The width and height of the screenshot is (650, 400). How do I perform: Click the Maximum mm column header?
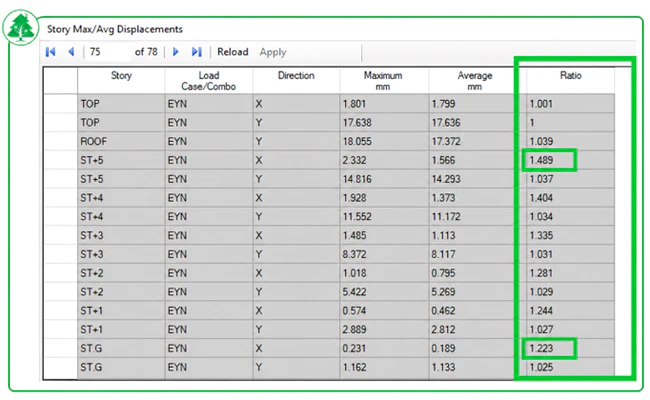tap(383, 80)
